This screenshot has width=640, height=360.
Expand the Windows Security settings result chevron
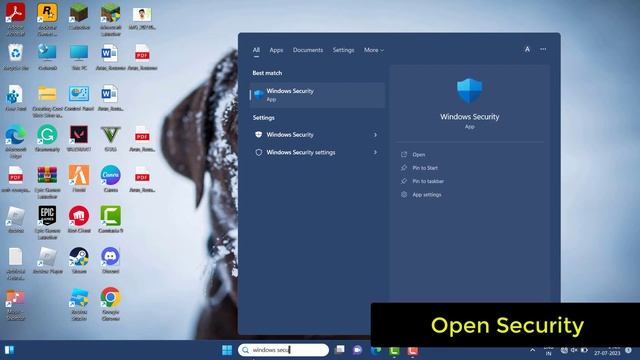(375, 152)
